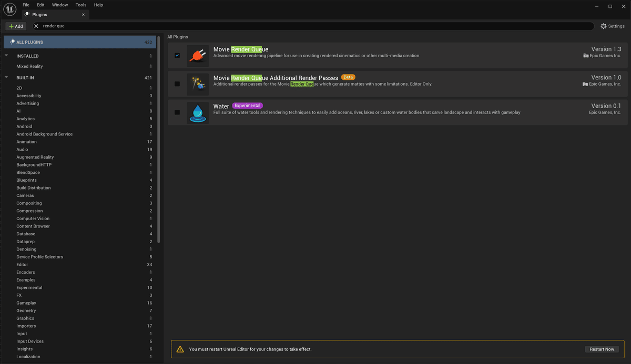The height and width of the screenshot is (364, 631).
Task: Collapse the Installed category arrow
Action: 6,56
